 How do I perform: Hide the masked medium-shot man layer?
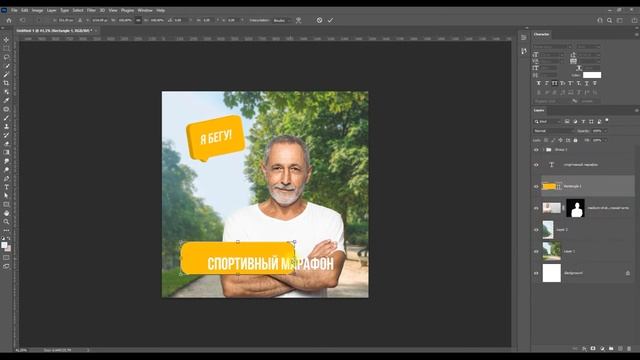point(536,208)
